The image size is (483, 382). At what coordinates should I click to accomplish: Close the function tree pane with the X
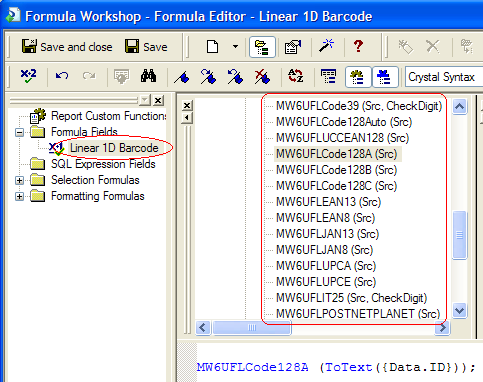click(x=187, y=106)
